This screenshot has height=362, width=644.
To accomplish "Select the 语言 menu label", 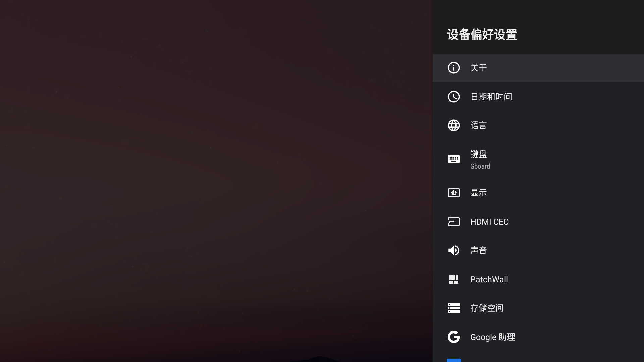I will coord(478,125).
